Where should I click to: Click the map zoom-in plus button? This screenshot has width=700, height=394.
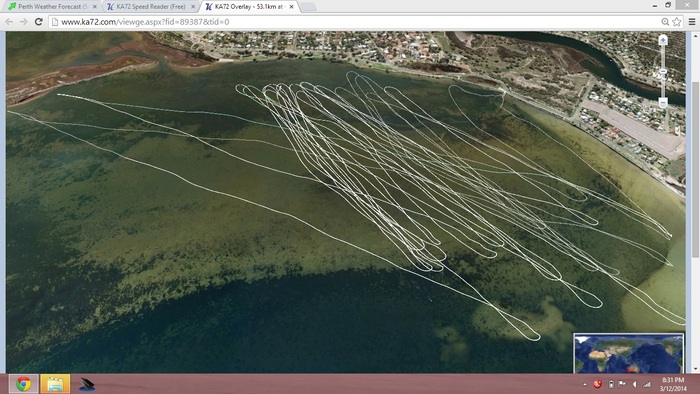(663, 40)
